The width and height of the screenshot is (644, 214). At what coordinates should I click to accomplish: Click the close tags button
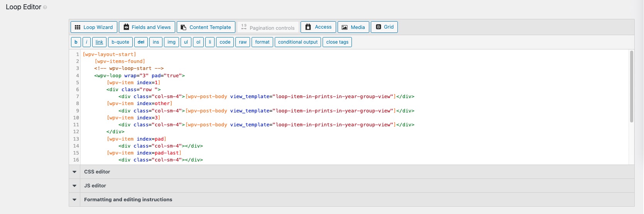tap(337, 42)
